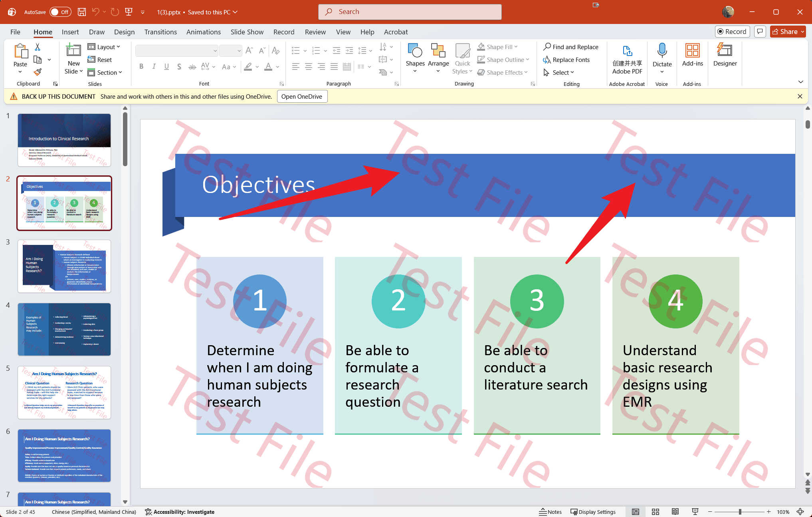
Task: Click the Numbering list icon
Action: tap(316, 51)
